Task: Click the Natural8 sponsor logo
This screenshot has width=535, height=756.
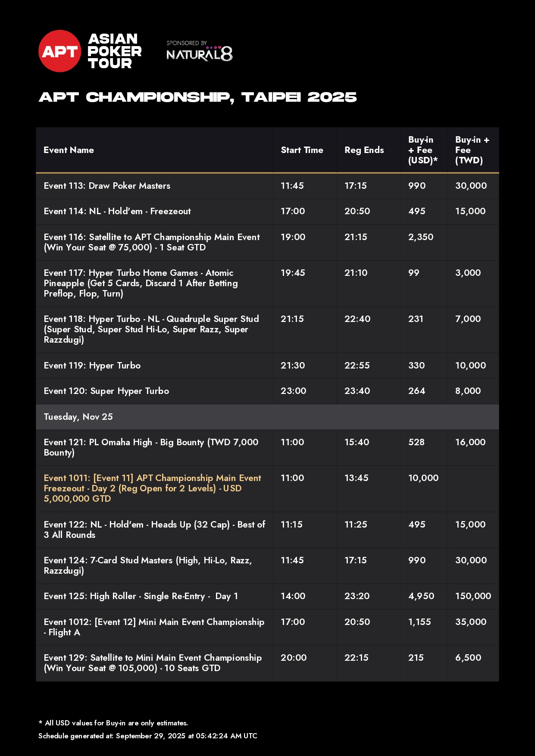Action: tap(199, 52)
